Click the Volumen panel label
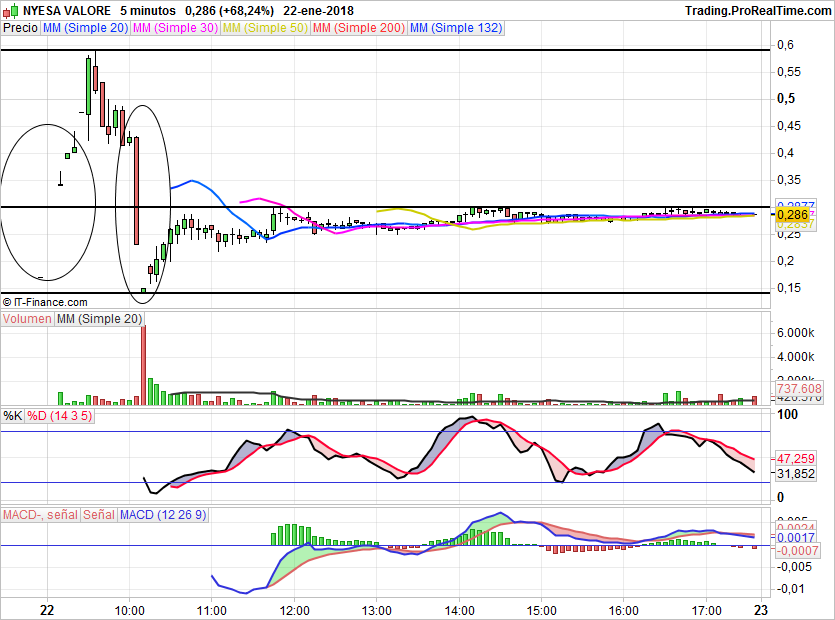This screenshot has width=835, height=620. point(27,318)
